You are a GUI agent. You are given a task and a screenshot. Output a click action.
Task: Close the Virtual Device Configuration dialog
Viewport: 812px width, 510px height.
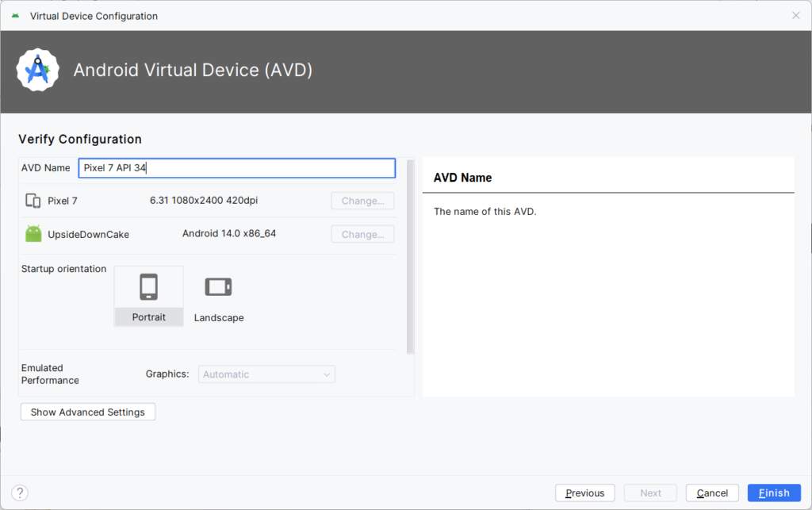click(x=796, y=16)
